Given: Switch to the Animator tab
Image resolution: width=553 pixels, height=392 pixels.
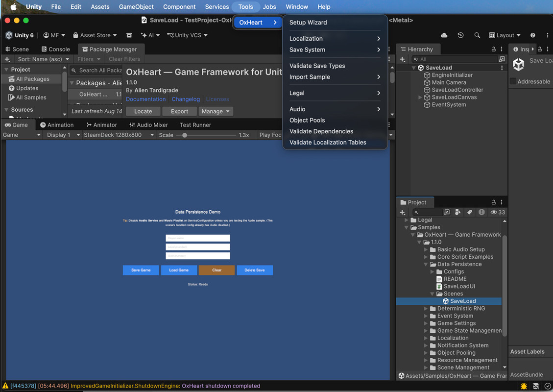Looking at the screenshot, I should pyautogui.click(x=101, y=125).
